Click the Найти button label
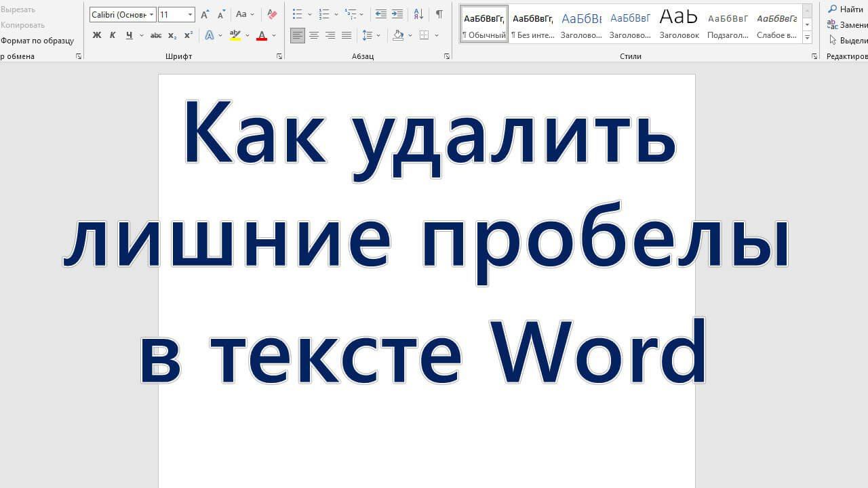The image size is (868, 488). click(852, 9)
